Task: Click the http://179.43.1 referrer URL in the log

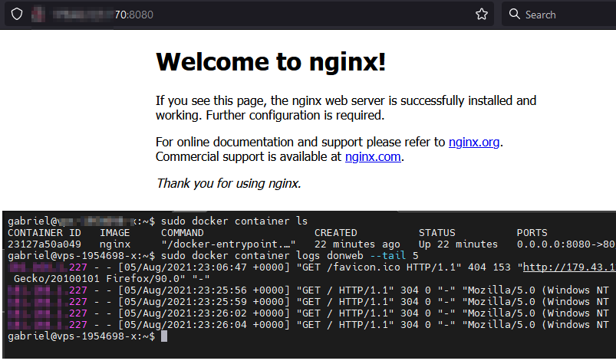Action: tap(569, 267)
